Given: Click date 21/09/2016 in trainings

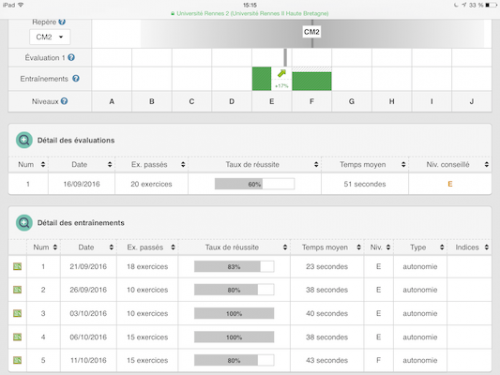Looking at the screenshot, I should pyautogui.click(x=88, y=266).
